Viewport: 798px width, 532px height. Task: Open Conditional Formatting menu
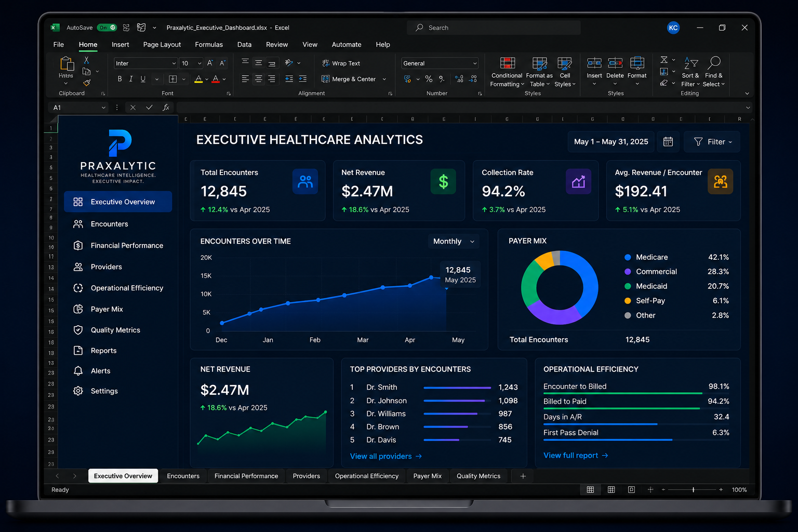[x=507, y=72]
